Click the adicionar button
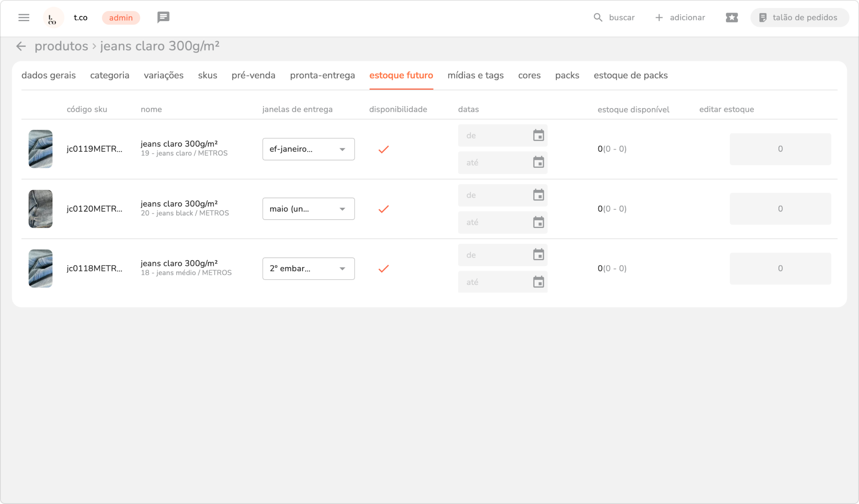 pos(680,17)
